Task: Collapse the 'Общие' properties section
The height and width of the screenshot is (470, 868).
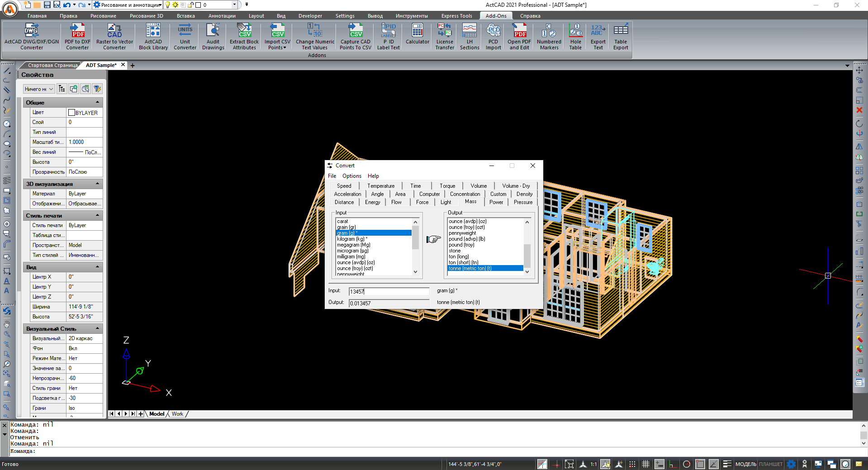Action: (x=97, y=102)
